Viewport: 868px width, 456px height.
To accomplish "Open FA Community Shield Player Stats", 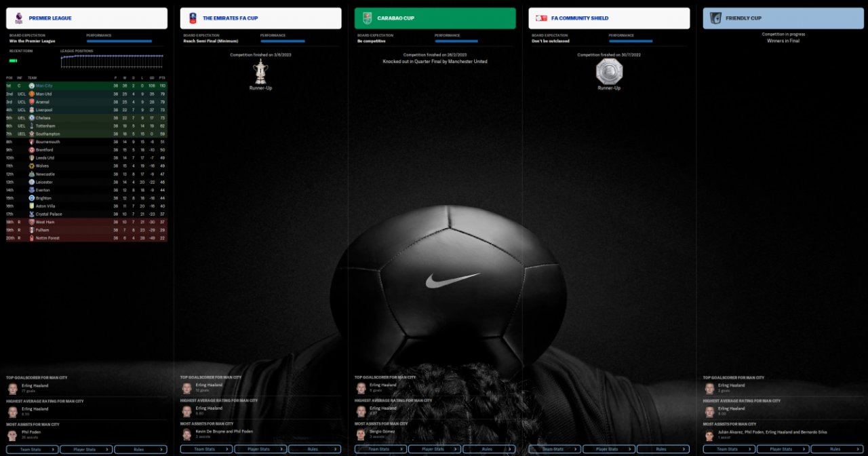I will point(609,449).
